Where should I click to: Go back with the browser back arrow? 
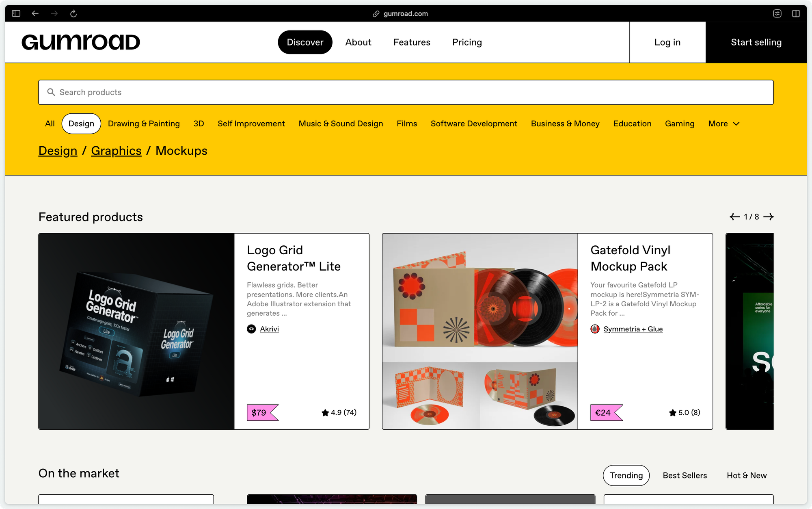pyautogui.click(x=35, y=13)
